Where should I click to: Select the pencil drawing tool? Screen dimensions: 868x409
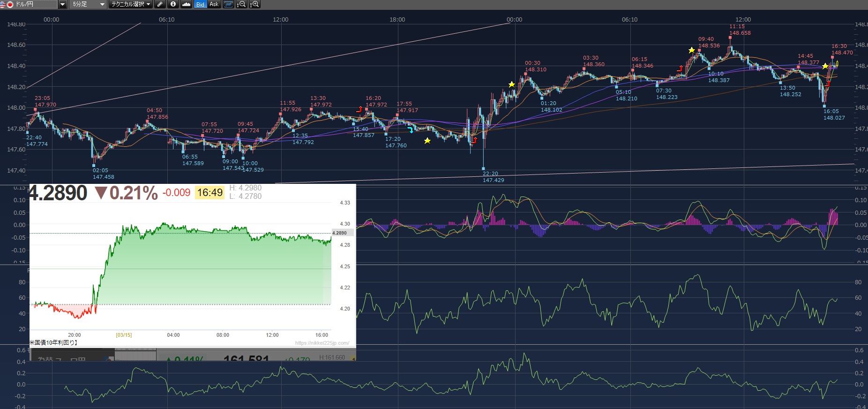pos(160,4)
